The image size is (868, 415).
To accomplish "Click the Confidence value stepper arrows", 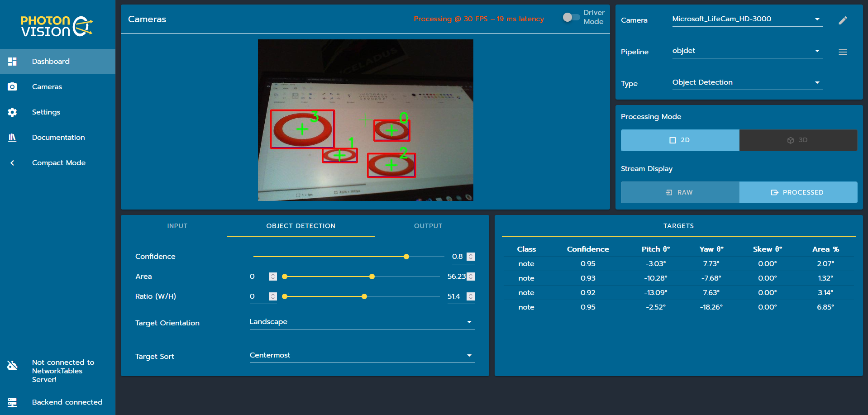I will pyautogui.click(x=471, y=257).
